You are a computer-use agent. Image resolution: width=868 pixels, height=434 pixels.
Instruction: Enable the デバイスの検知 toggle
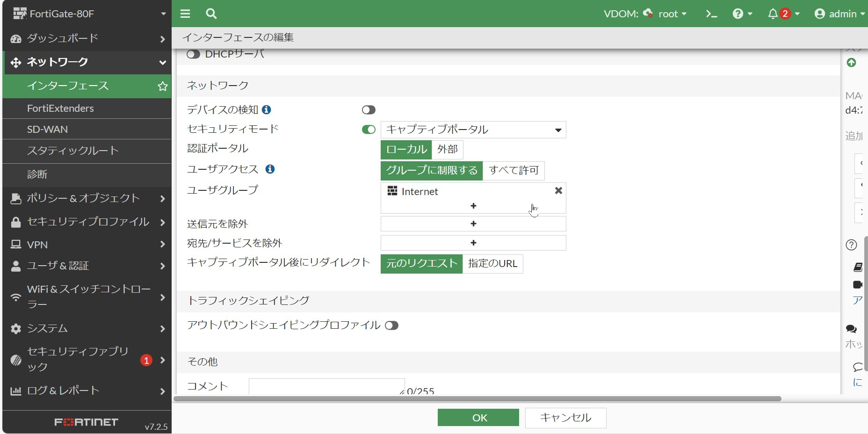(x=369, y=110)
